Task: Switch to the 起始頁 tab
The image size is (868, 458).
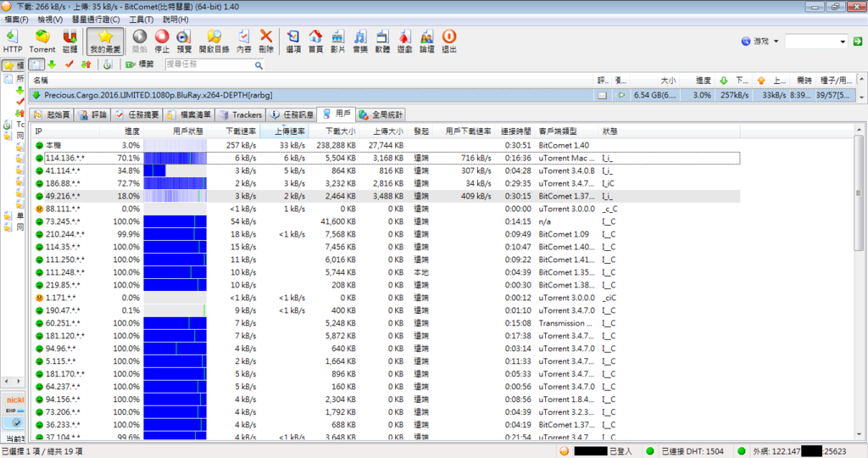Action: tap(52, 114)
